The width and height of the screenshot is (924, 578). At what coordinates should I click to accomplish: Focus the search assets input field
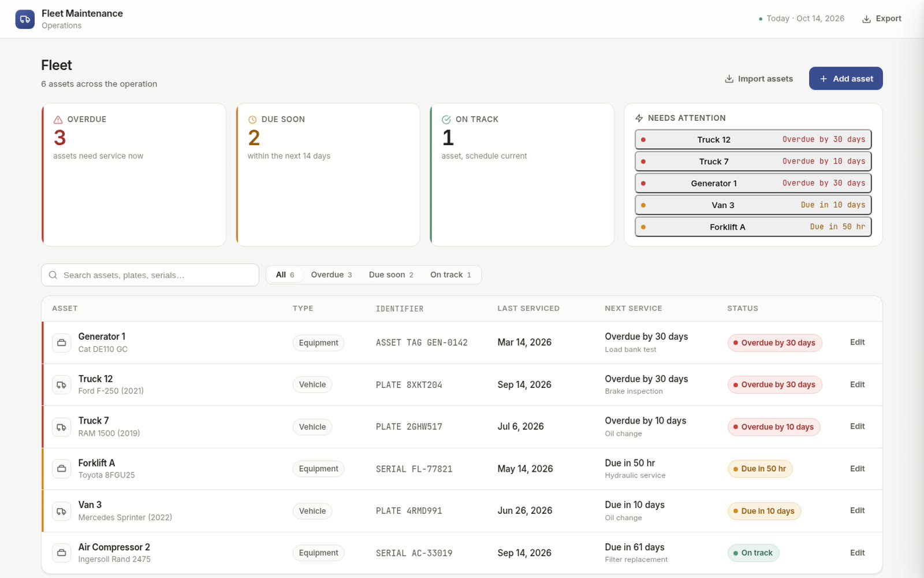(x=150, y=275)
